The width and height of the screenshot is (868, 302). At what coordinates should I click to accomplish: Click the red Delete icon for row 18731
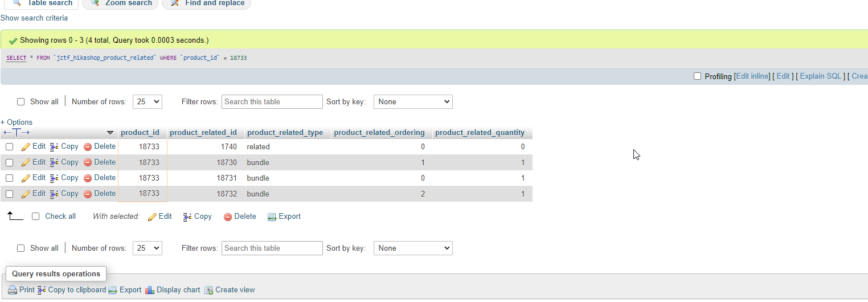coord(88,178)
